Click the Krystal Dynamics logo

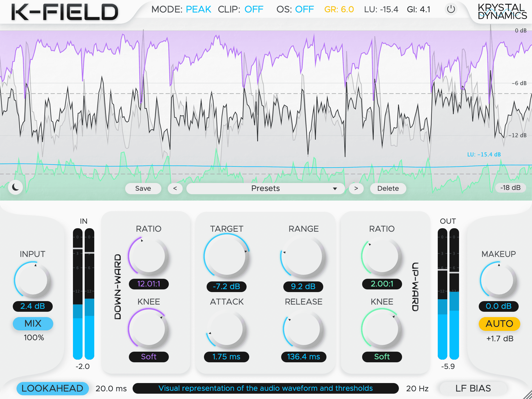click(x=502, y=11)
